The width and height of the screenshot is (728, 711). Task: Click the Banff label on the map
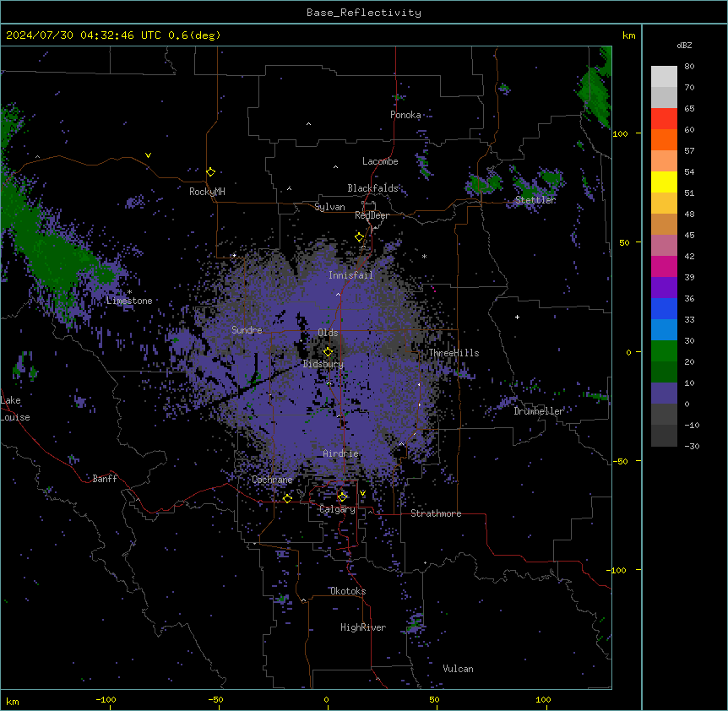(x=105, y=479)
